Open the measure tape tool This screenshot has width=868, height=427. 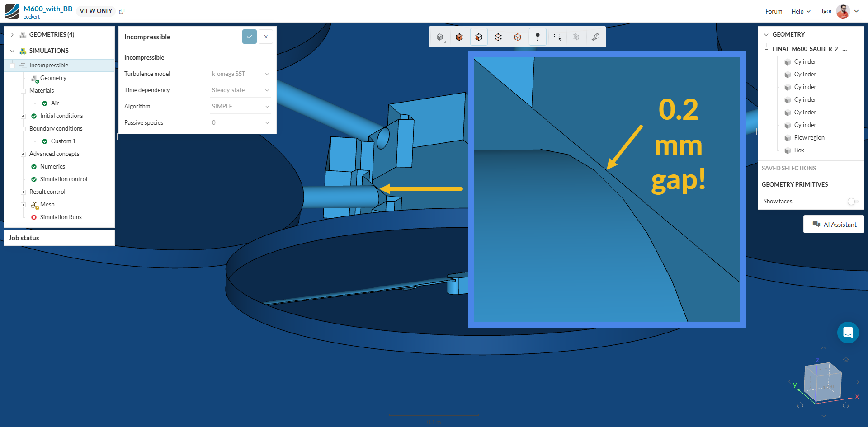[x=595, y=37]
